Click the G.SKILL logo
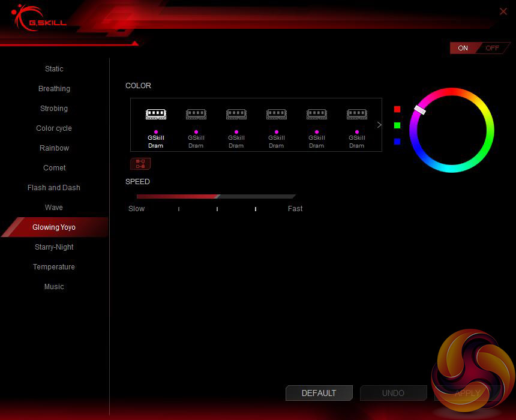516x420 pixels. pos(39,19)
